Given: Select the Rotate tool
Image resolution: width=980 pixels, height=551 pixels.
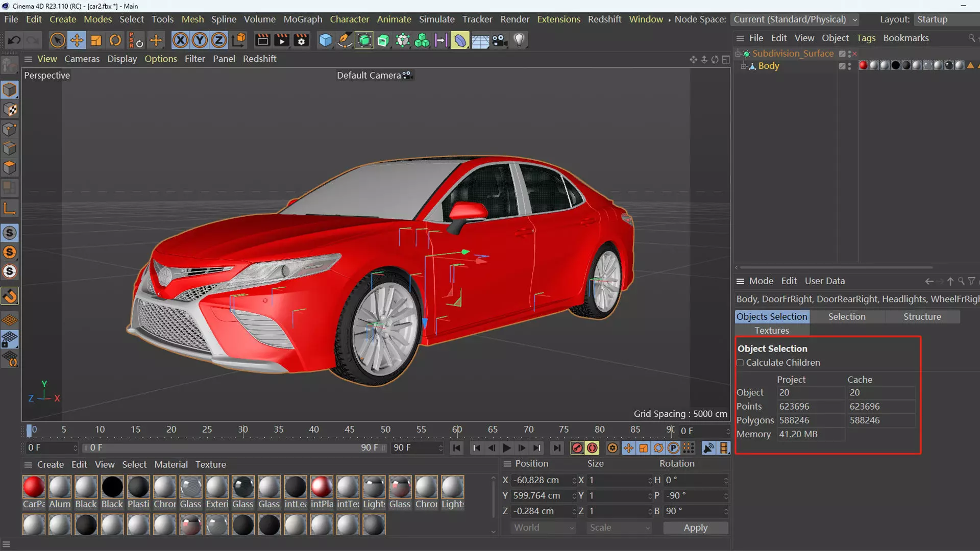Looking at the screenshot, I should tap(115, 40).
